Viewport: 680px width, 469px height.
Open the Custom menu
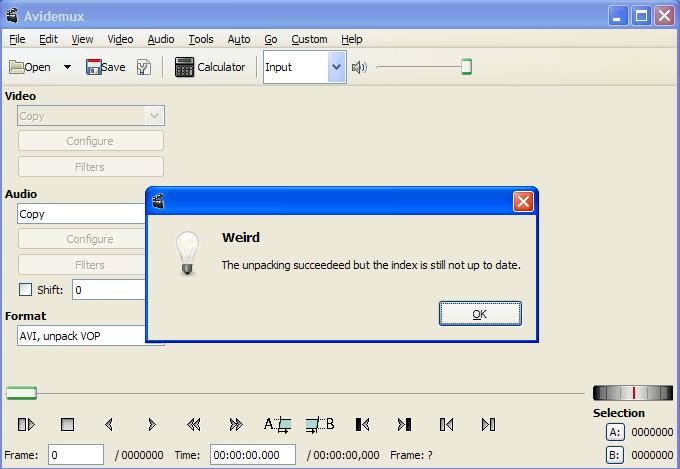point(309,39)
